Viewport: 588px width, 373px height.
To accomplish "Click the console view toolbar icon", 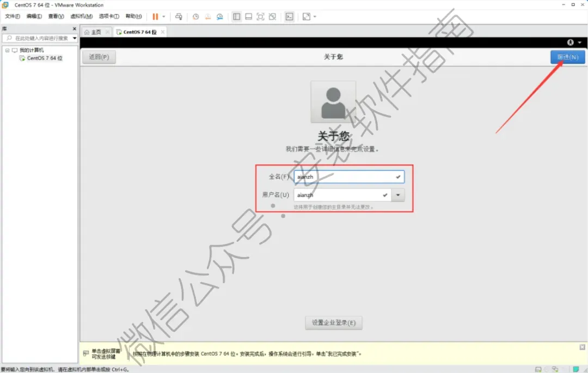I will coord(289,16).
